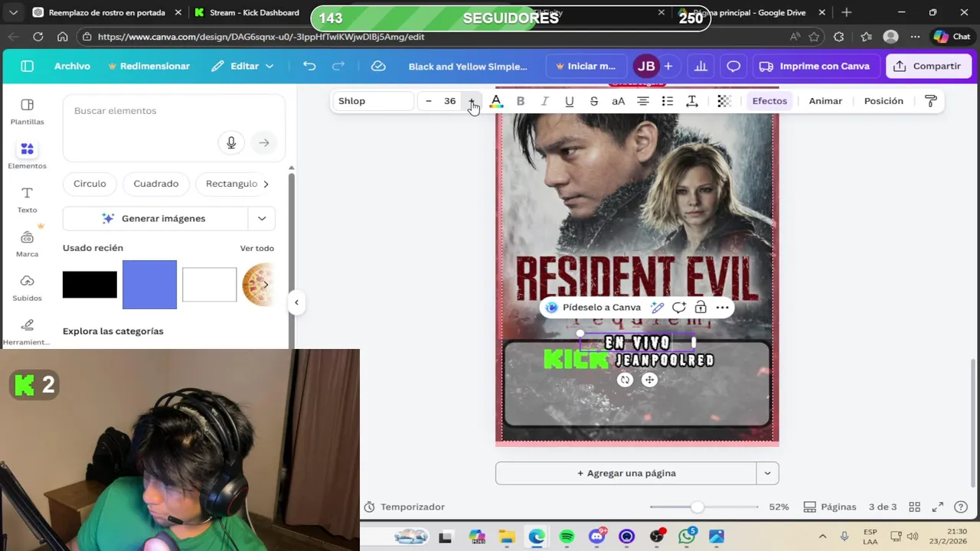
Task: Click the Compartir button
Action: coord(928,67)
